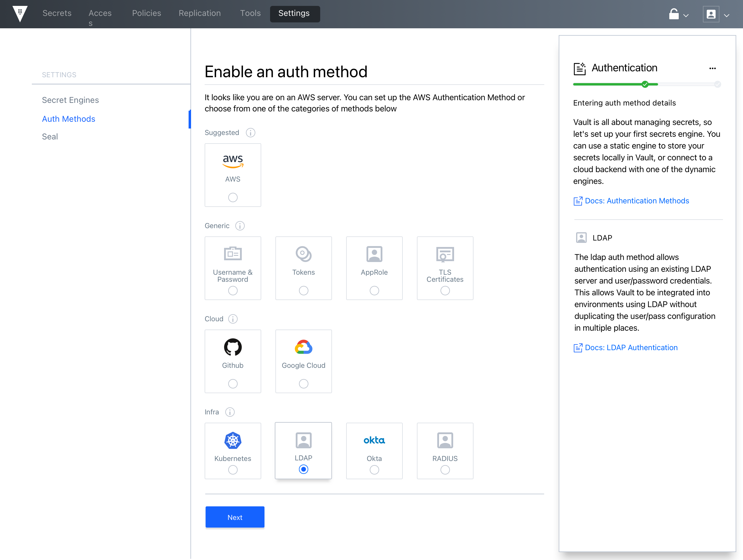
Task: Select the Github radio button
Action: point(233,383)
